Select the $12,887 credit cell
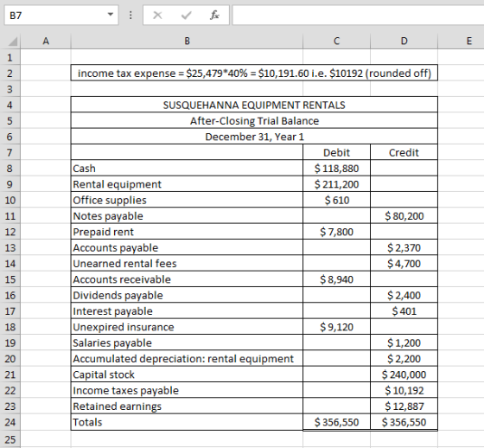484x448 pixels. tap(404, 406)
